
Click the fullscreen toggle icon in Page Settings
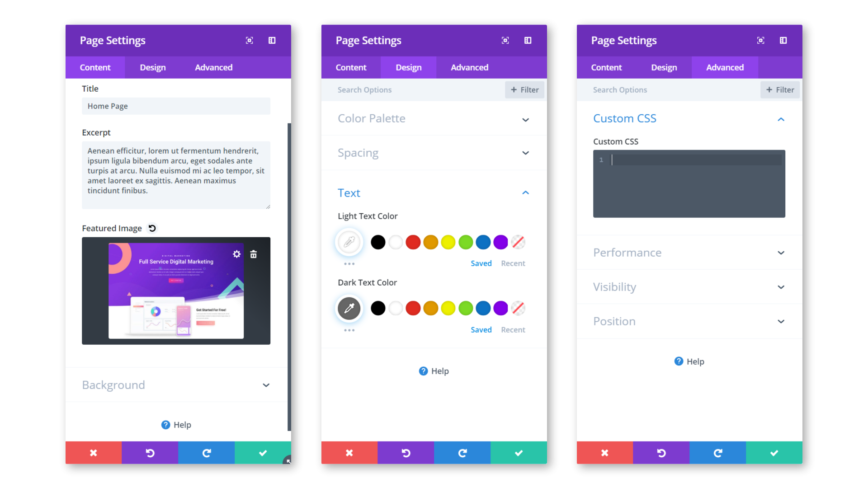(x=250, y=40)
